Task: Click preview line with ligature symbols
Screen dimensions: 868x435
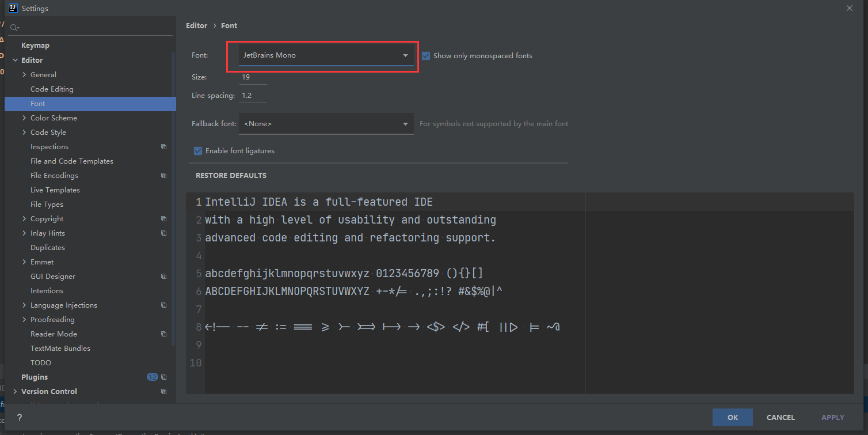Action: click(383, 327)
